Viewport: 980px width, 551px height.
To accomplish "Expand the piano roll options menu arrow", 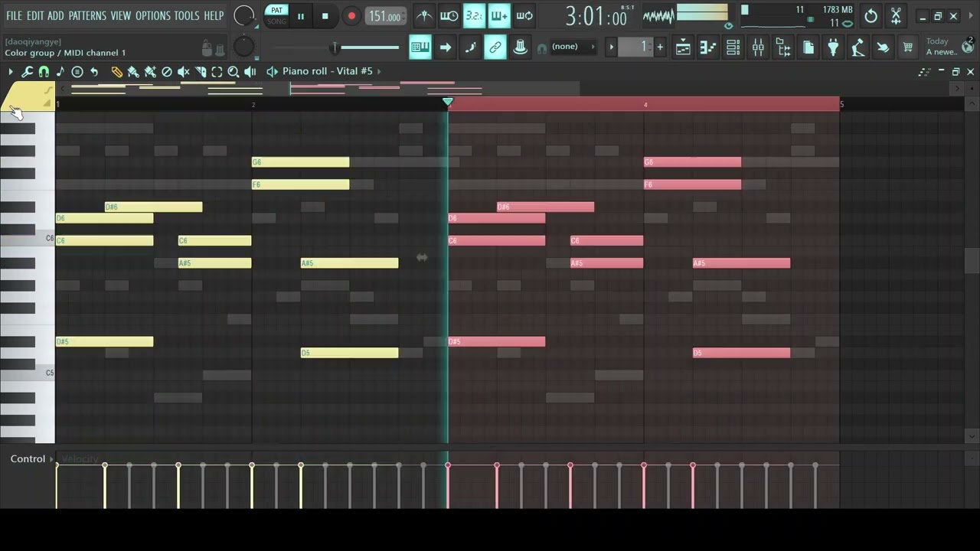I will 11,71.
